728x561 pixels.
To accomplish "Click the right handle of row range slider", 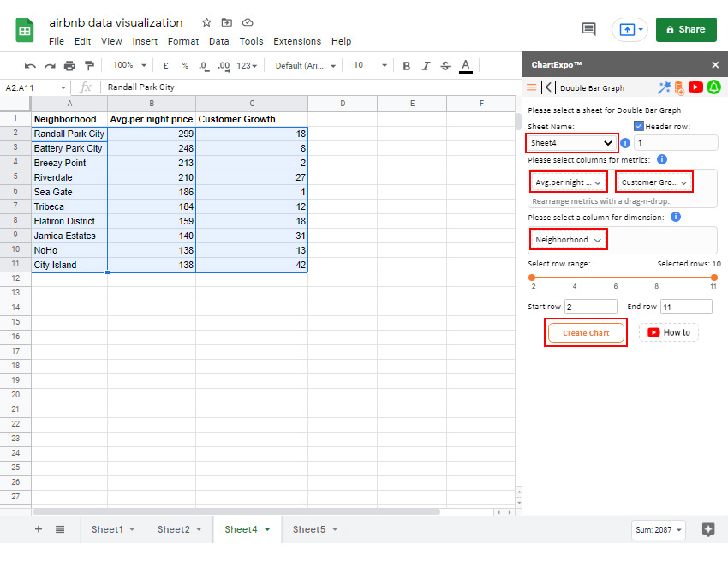I will pyautogui.click(x=714, y=278).
